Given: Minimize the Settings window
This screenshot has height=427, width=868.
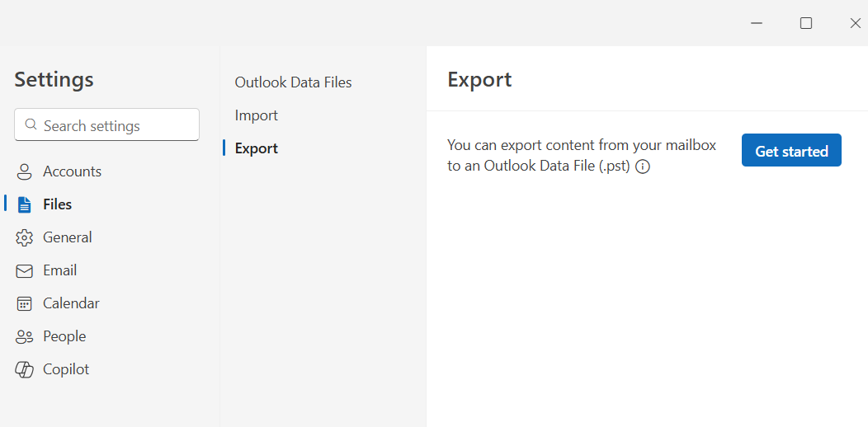Looking at the screenshot, I should tap(757, 23).
